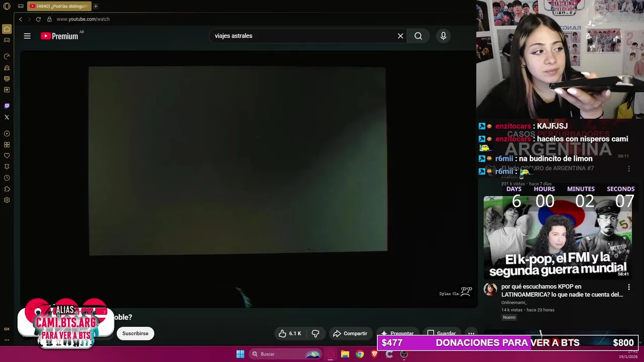Clear the search text with X

(400, 36)
